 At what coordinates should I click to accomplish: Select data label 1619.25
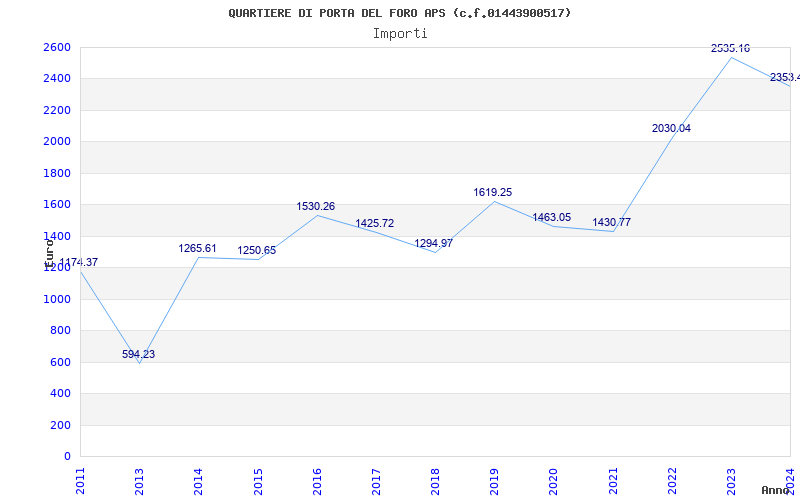coord(493,192)
